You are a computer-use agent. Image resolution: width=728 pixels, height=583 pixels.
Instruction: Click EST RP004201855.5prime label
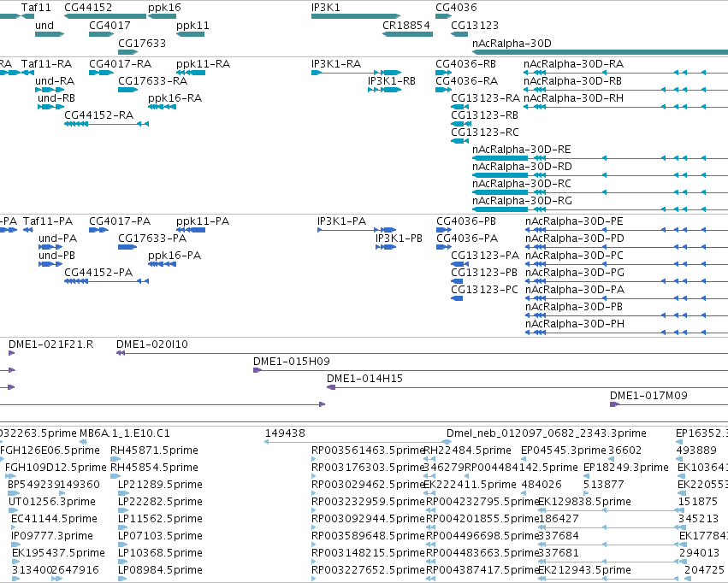(482, 518)
